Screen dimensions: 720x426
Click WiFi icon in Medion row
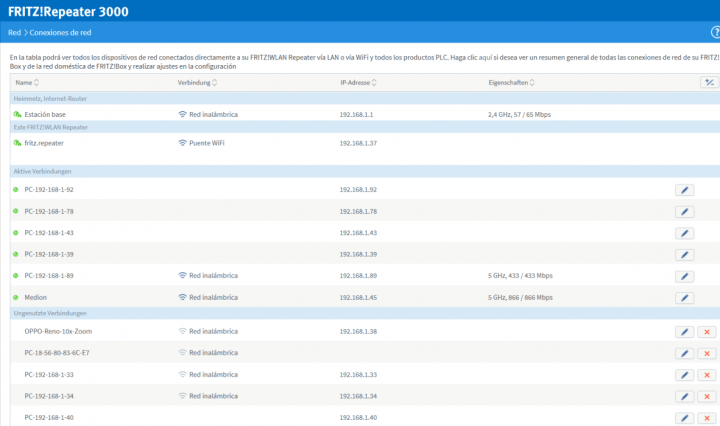click(182, 297)
